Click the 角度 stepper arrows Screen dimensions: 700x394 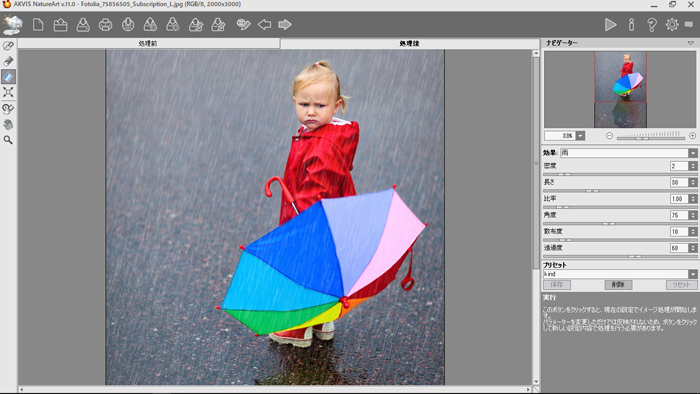pos(693,216)
